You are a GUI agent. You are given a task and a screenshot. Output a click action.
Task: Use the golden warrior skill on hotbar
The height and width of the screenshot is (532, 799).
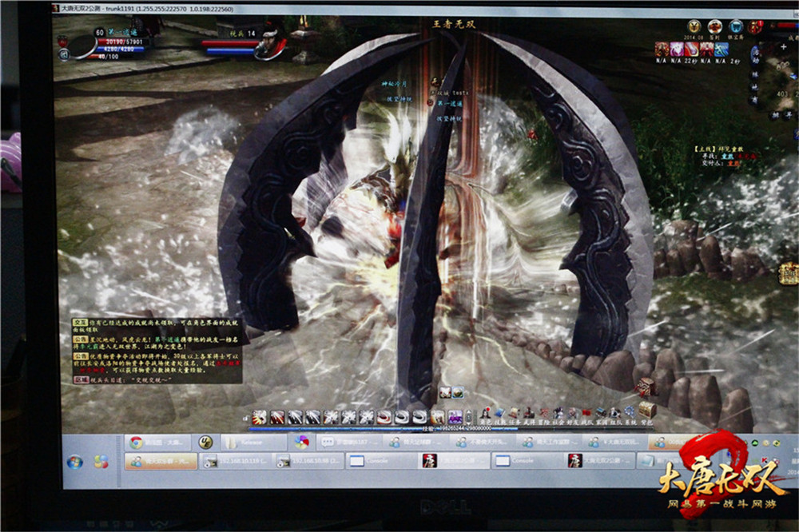pos(437,417)
